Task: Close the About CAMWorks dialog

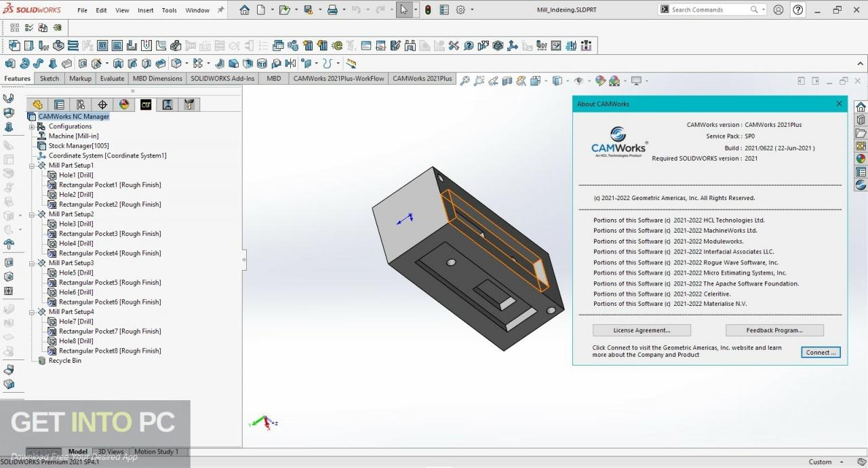Action: point(839,104)
